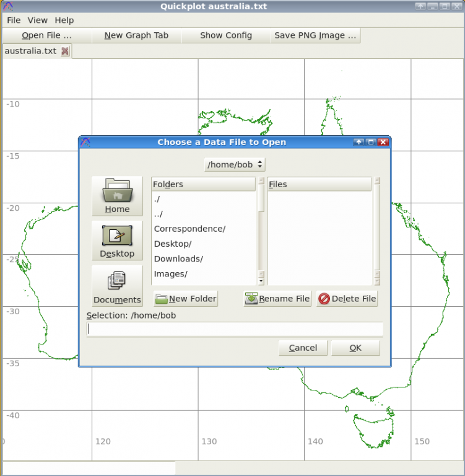Click the Rename File button

point(277,299)
